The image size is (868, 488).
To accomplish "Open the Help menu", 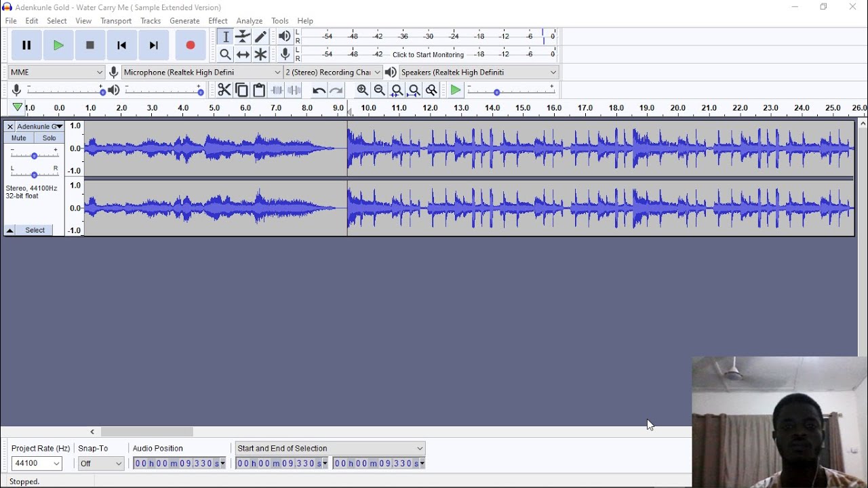I will pyautogui.click(x=306, y=21).
